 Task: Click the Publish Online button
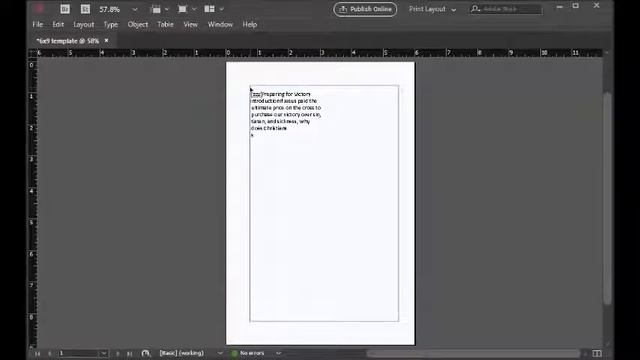pos(365,9)
